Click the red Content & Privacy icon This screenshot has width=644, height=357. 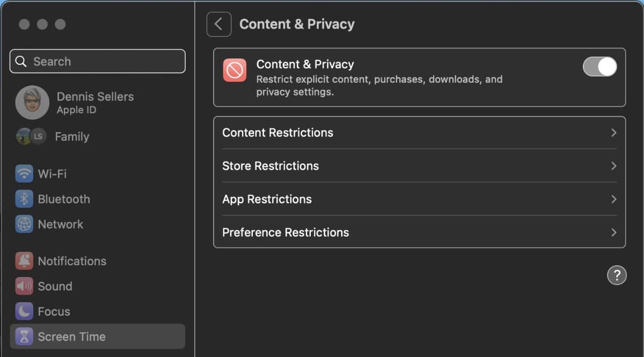pyautogui.click(x=235, y=70)
